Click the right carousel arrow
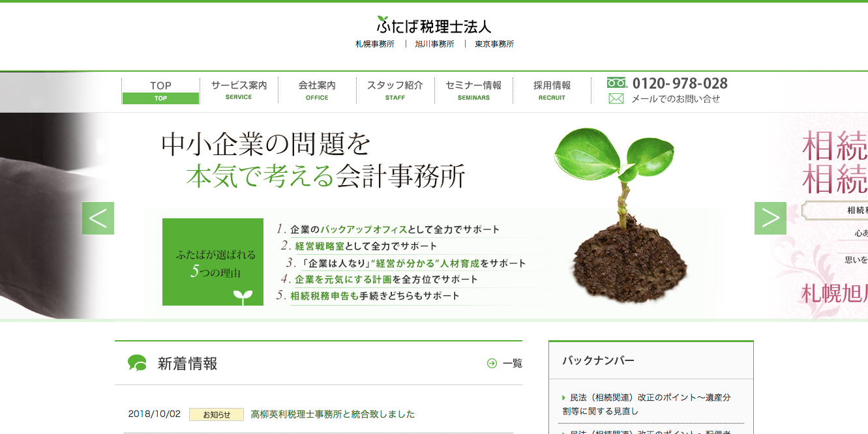Viewport: 868px width, 434px height. coord(770,219)
